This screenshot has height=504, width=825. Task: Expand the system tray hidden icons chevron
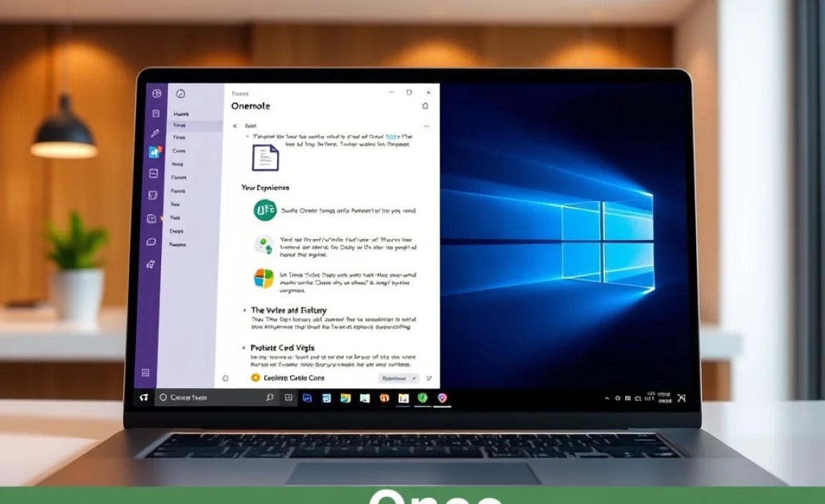(x=607, y=399)
